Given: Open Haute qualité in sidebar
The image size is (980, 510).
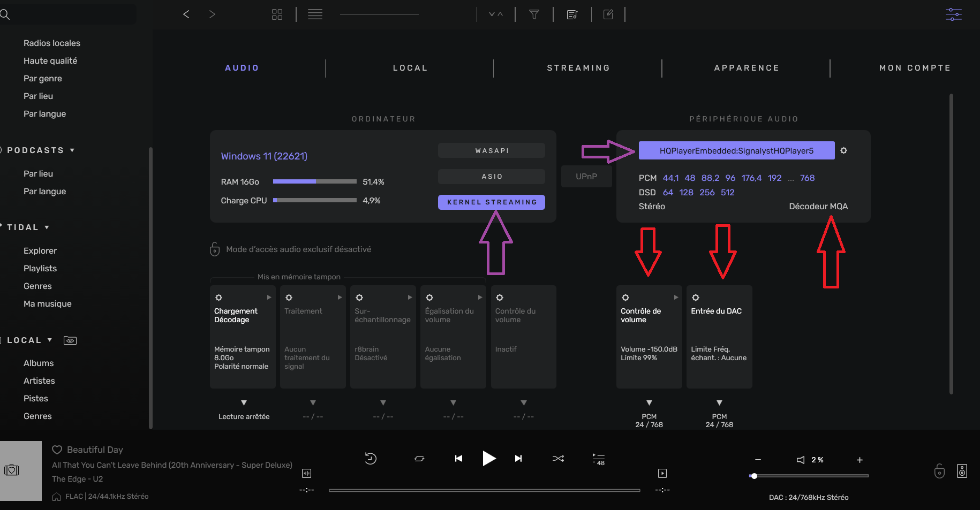Looking at the screenshot, I should (x=50, y=60).
